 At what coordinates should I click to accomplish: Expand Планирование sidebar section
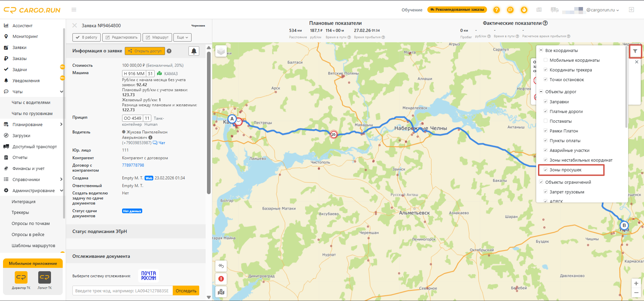[x=61, y=124]
